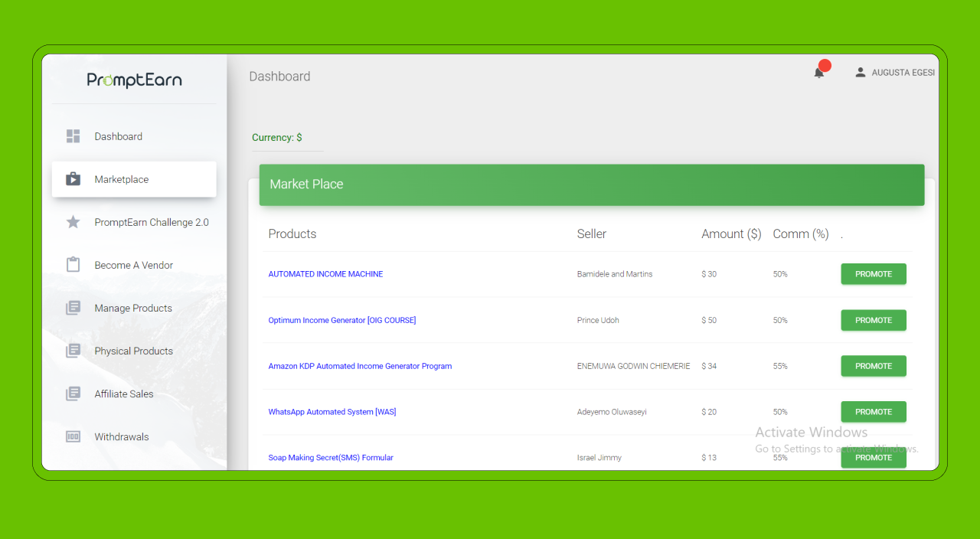This screenshot has width=980, height=539.
Task: Click the Physical Products library icon
Action: 73,351
